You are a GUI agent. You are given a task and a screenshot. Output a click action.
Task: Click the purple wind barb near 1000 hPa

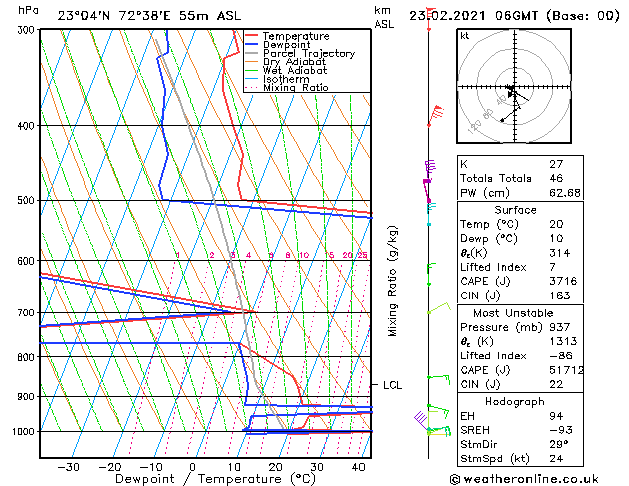421,419
